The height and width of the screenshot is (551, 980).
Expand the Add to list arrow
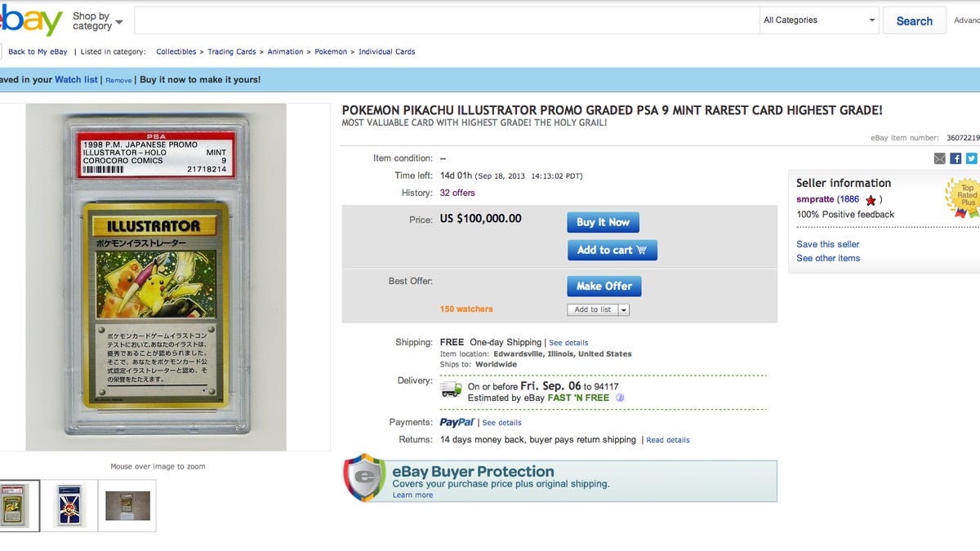(624, 310)
